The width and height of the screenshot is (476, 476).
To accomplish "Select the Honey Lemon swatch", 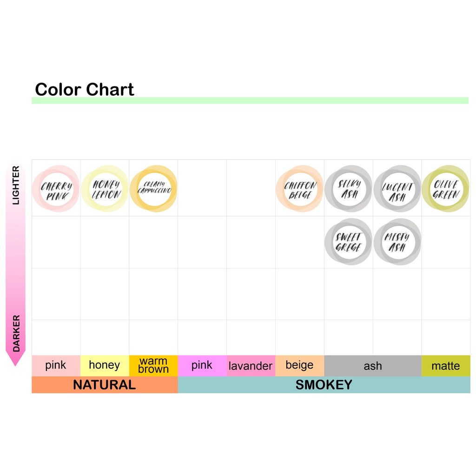I will (105, 189).
